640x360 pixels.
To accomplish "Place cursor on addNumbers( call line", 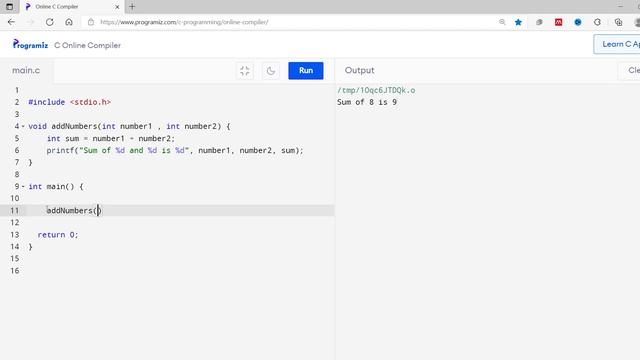I will [x=73, y=211].
